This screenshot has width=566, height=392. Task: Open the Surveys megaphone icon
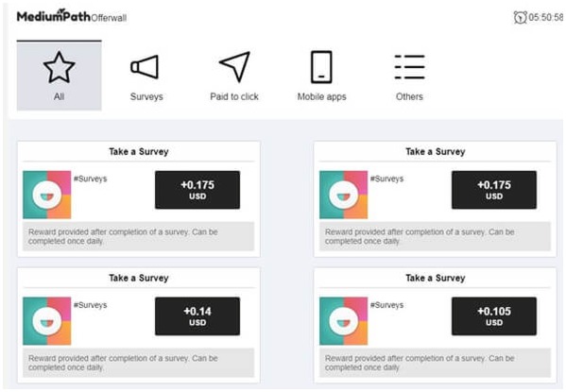click(x=145, y=67)
